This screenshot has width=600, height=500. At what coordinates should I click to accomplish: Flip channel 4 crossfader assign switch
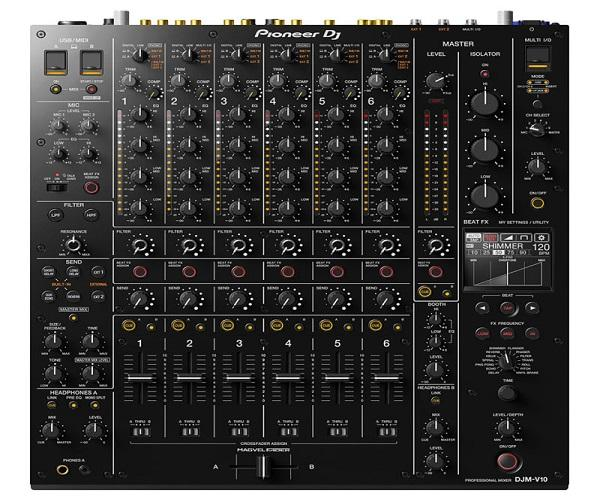pos(288,432)
